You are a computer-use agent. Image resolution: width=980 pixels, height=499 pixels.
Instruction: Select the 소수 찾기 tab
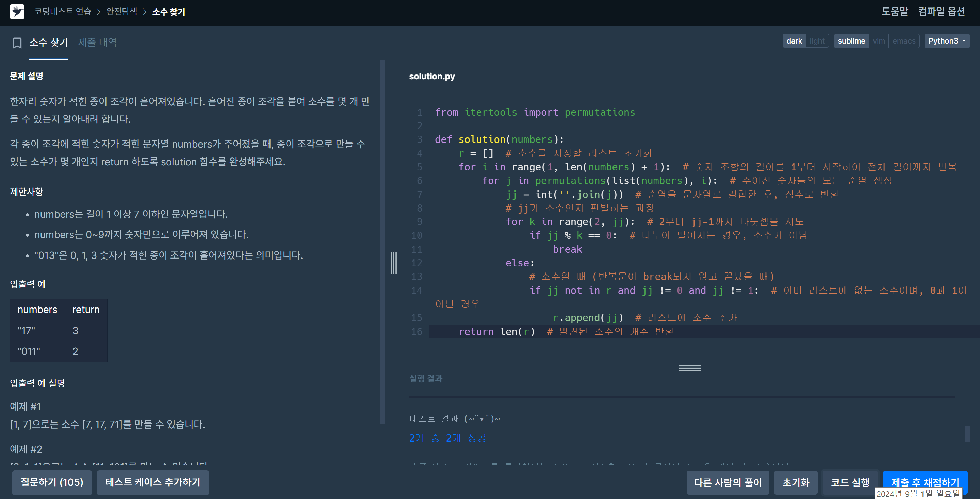(49, 42)
